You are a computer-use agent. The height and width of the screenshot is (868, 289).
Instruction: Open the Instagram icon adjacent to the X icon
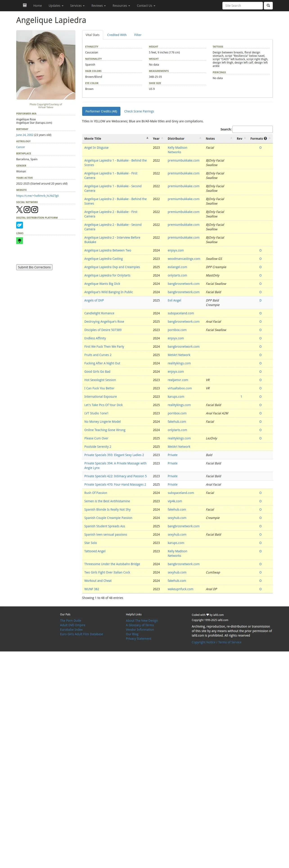click(x=27, y=210)
